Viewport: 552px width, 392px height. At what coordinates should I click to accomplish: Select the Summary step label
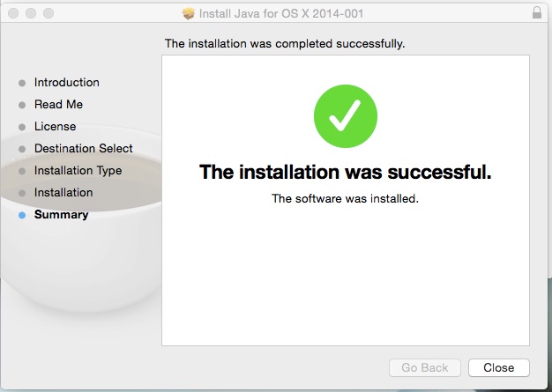tap(61, 214)
